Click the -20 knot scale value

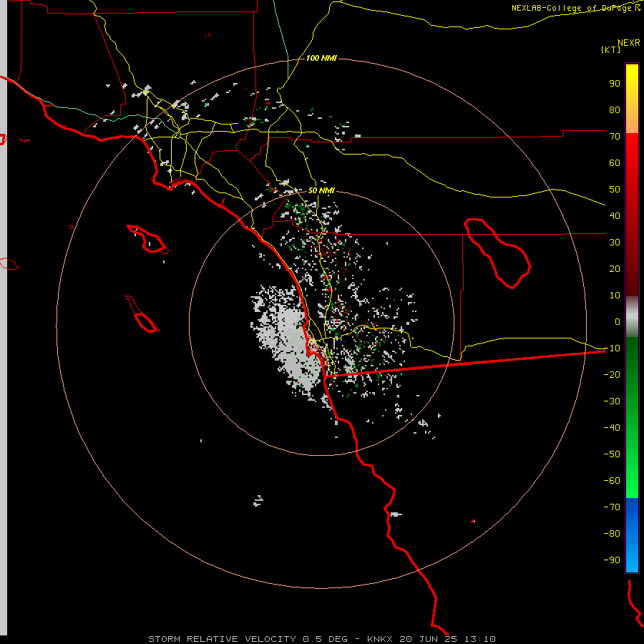(612, 374)
